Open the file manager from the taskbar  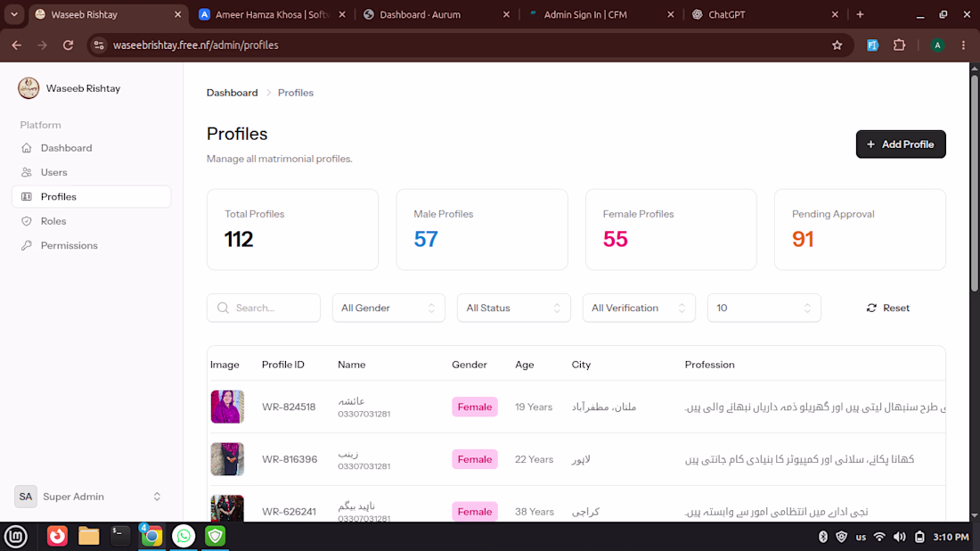coord(89,536)
